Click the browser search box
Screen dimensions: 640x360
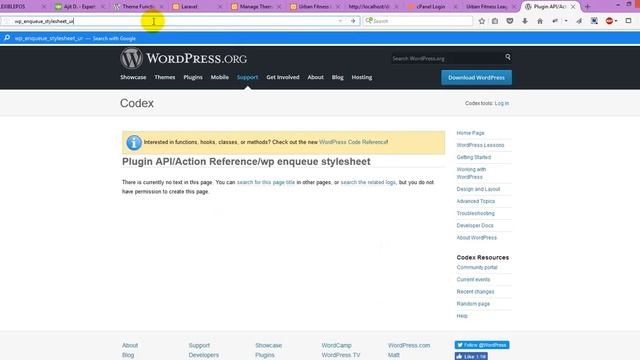(418, 21)
